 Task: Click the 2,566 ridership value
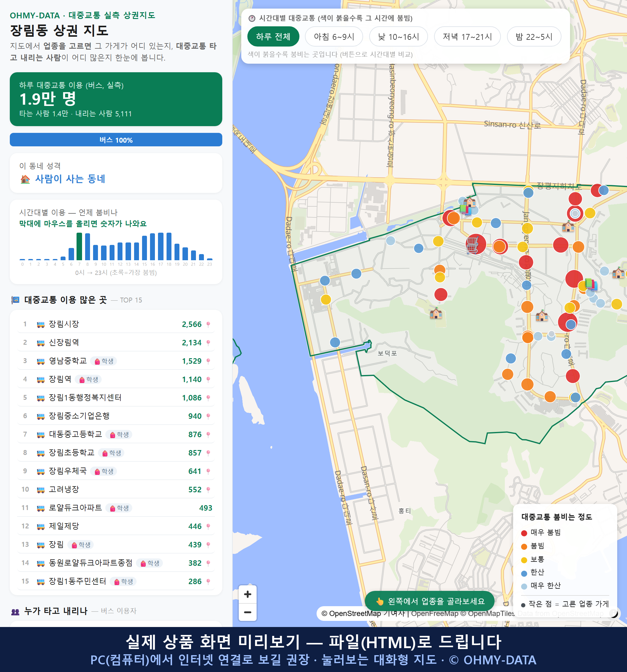click(x=192, y=325)
